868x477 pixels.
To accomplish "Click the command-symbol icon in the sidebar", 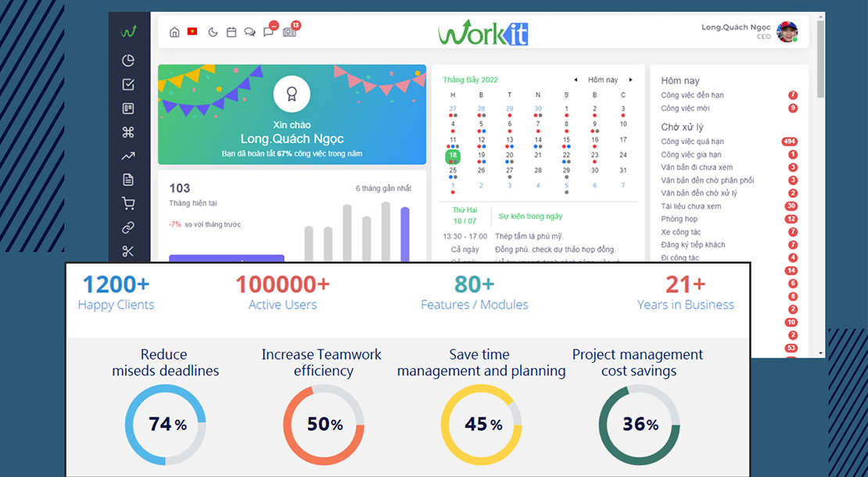I will pyautogui.click(x=128, y=132).
